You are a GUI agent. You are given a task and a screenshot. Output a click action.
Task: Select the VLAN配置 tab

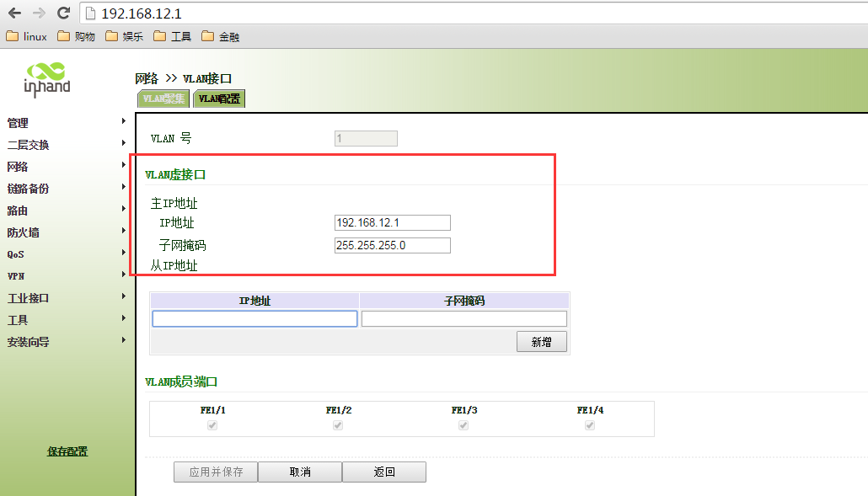(219, 99)
